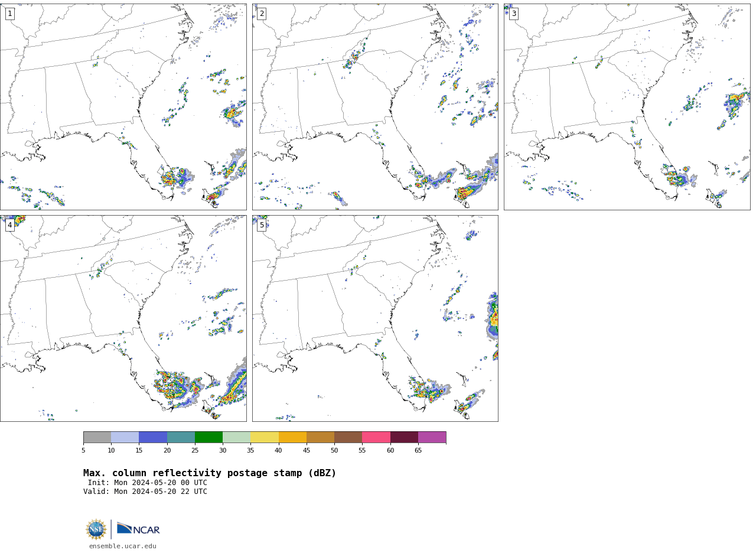Select the blue 15-20 dBZ swatch
The height and width of the screenshot is (553, 756).
click(153, 437)
